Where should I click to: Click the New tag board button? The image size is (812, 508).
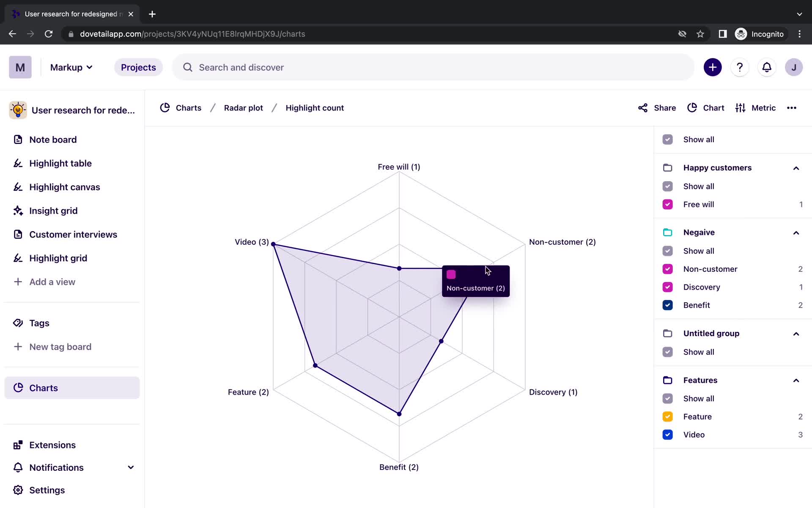tap(60, 346)
